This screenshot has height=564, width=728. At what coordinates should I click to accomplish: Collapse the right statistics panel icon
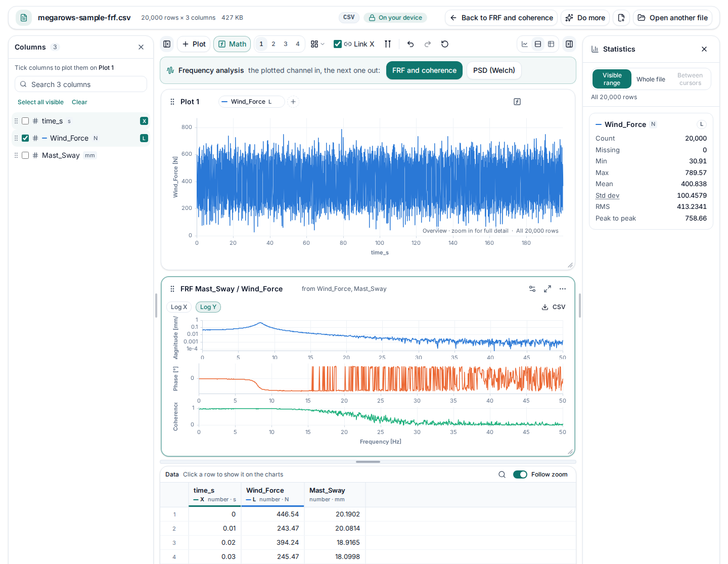coord(569,44)
